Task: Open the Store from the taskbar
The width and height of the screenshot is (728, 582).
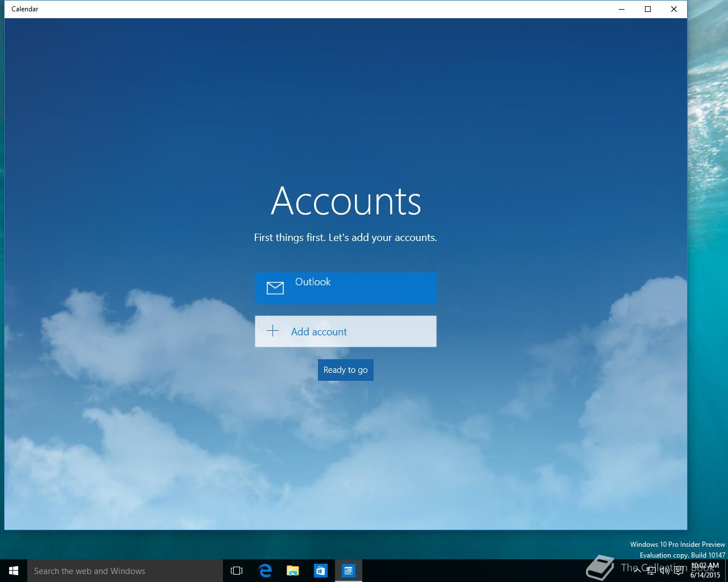Action: click(321, 571)
